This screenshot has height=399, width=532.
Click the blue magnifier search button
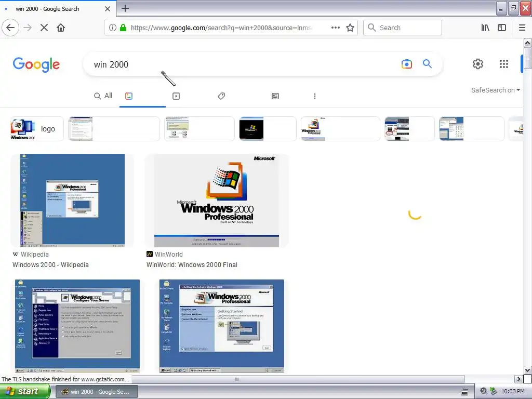427,63
